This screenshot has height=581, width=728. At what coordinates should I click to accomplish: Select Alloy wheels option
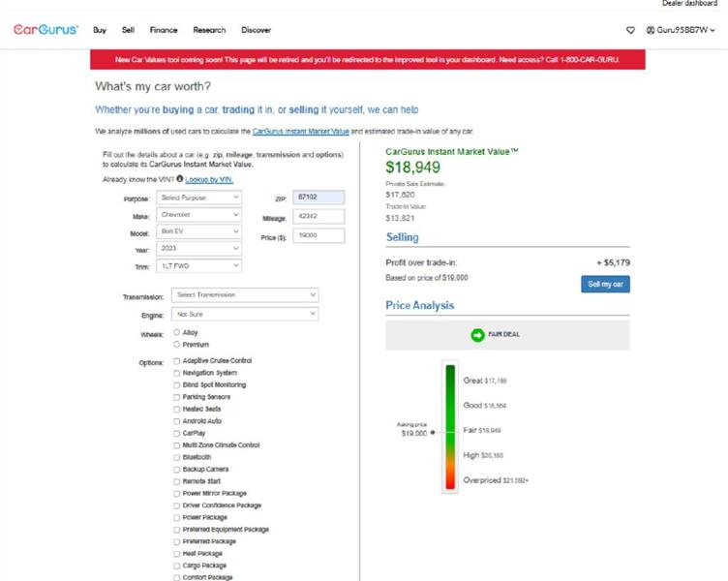[x=176, y=332]
